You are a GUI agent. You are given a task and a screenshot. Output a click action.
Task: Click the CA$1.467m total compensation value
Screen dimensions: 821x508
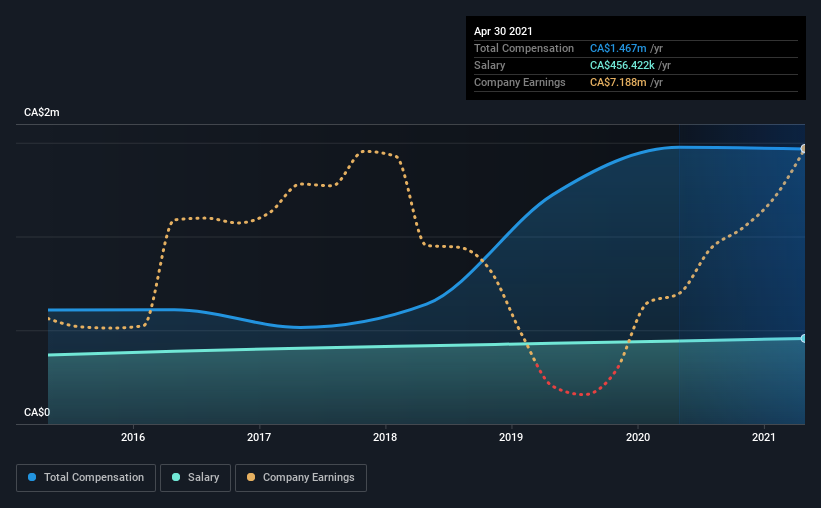[618, 48]
